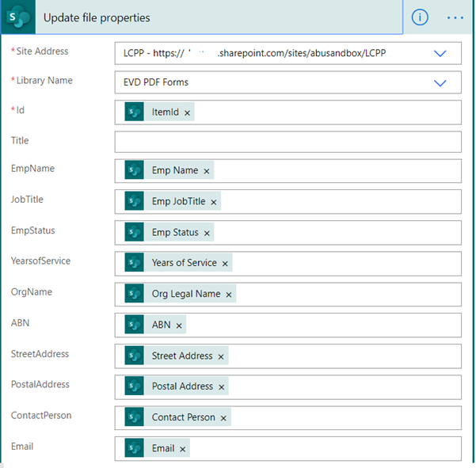The image size is (476, 468).
Task: Remove the Emp Name token
Action: pyautogui.click(x=207, y=172)
